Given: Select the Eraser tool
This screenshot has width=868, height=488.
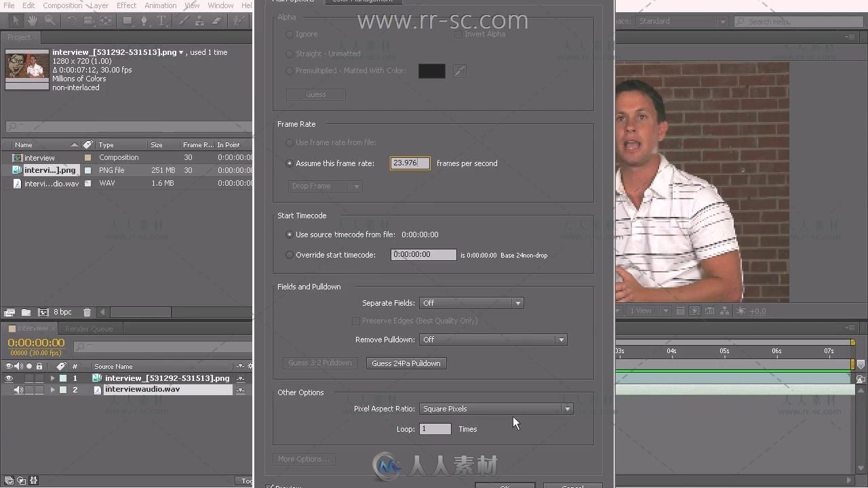Looking at the screenshot, I should pyautogui.click(x=217, y=20).
